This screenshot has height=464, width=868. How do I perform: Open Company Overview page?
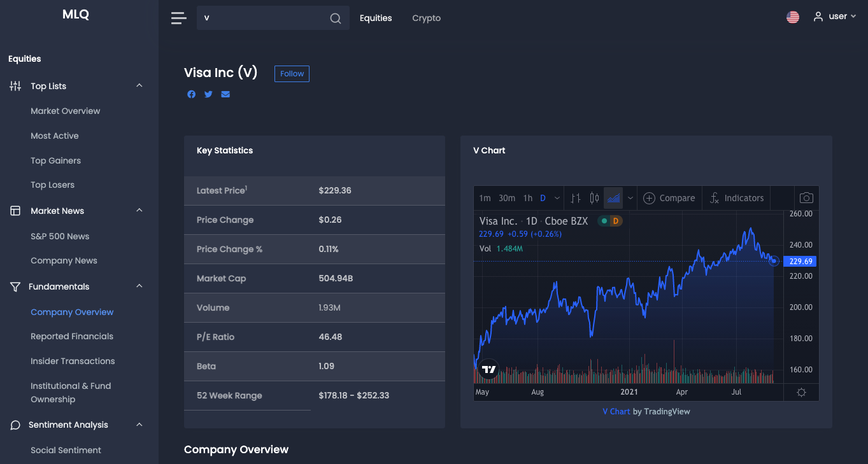tap(72, 312)
